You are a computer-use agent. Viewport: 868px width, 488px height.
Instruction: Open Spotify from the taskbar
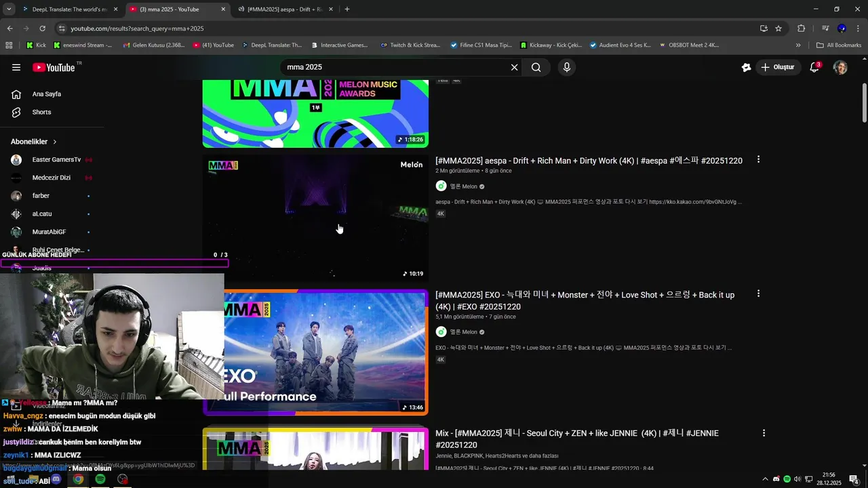100,479
